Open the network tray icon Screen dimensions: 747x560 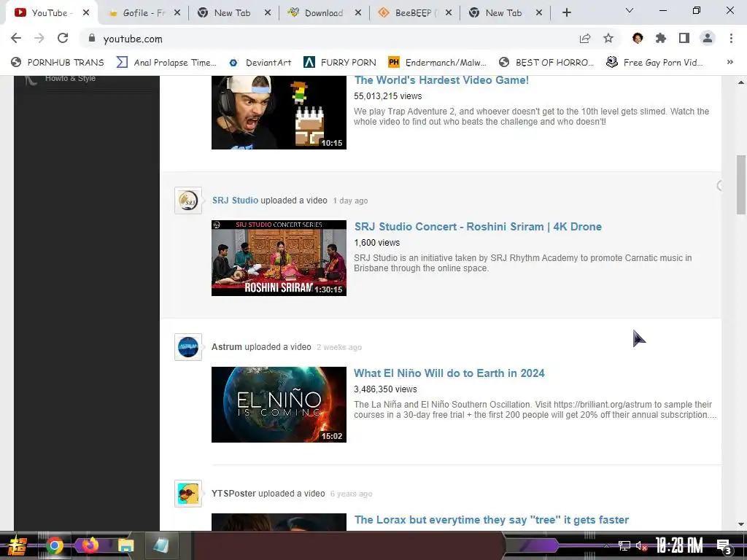tap(624, 545)
